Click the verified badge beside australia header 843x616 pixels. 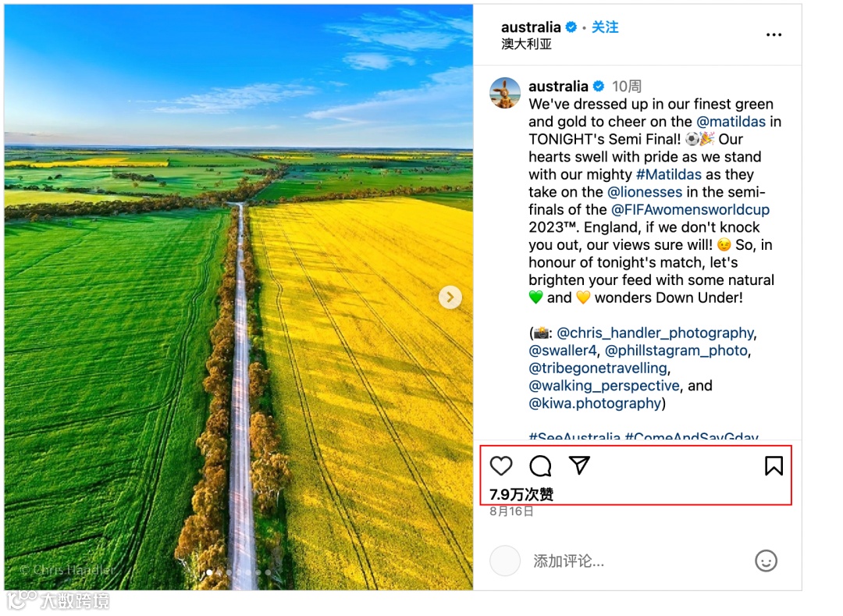tap(571, 27)
